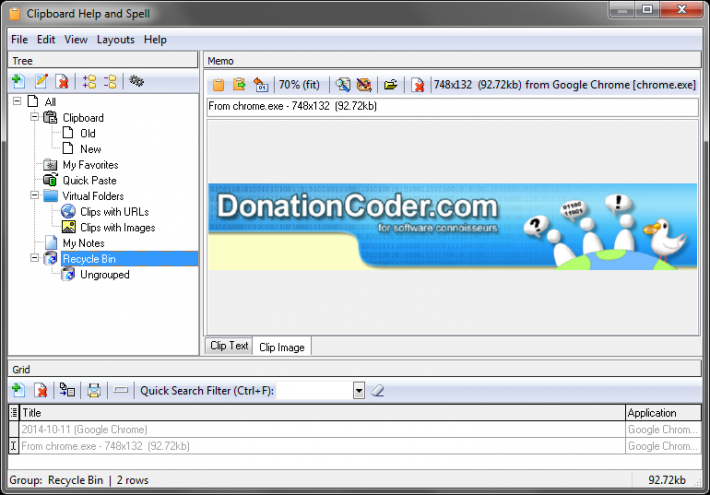This screenshot has height=495, width=710.
Task: Collapse the All tree node
Action: point(17,101)
